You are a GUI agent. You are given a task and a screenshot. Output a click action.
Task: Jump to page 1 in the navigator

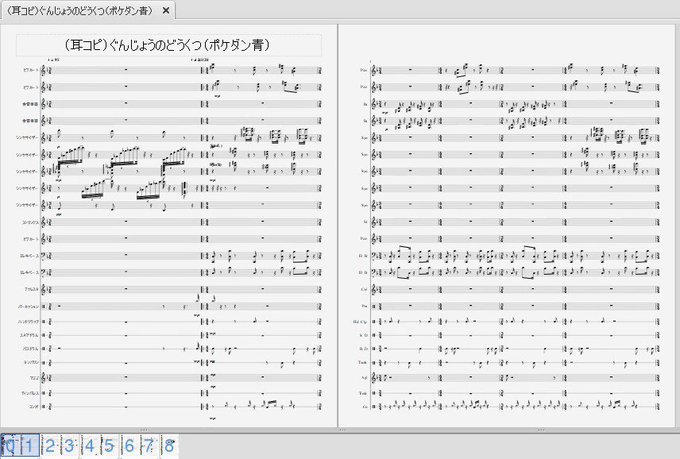[29, 446]
